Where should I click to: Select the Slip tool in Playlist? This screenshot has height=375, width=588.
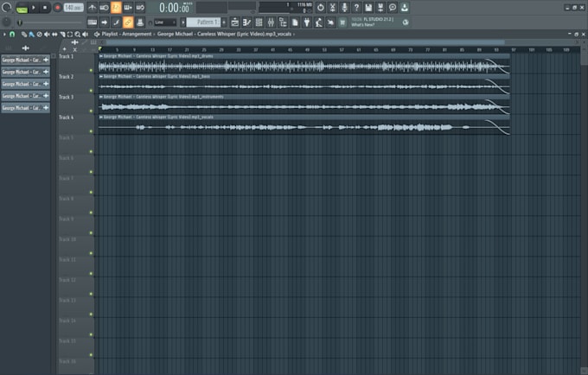[54, 35]
